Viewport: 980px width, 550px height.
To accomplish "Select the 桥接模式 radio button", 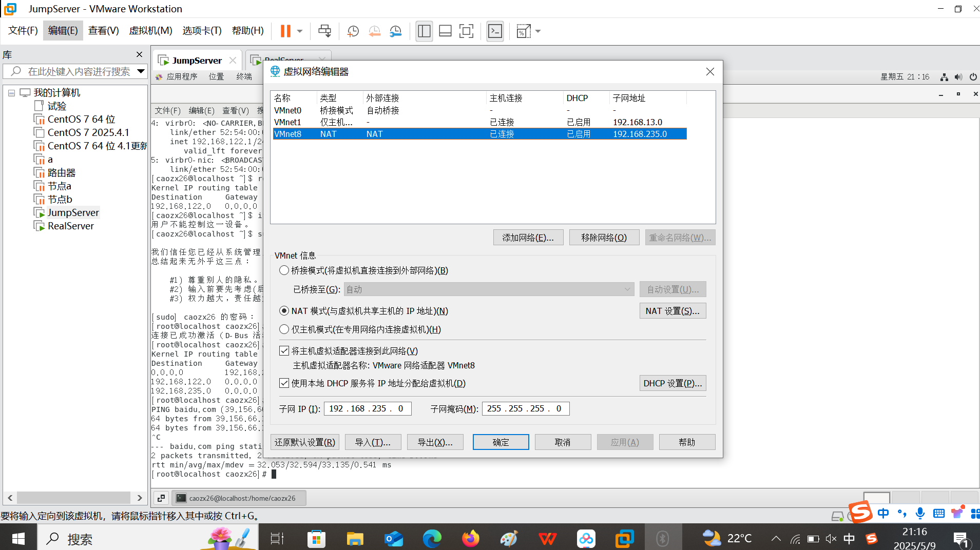I will (x=284, y=270).
